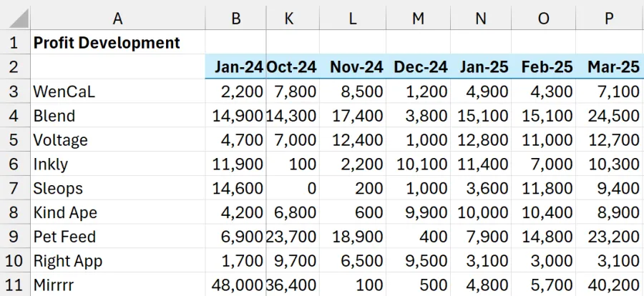The height and width of the screenshot is (296, 644).
Task: Click Voltage's Jan-25 value 12,800
Action: point(481,139)
